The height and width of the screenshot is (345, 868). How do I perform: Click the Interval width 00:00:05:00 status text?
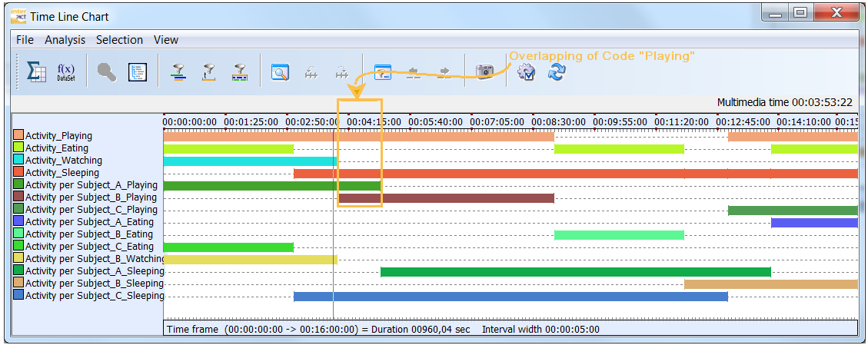540,330
